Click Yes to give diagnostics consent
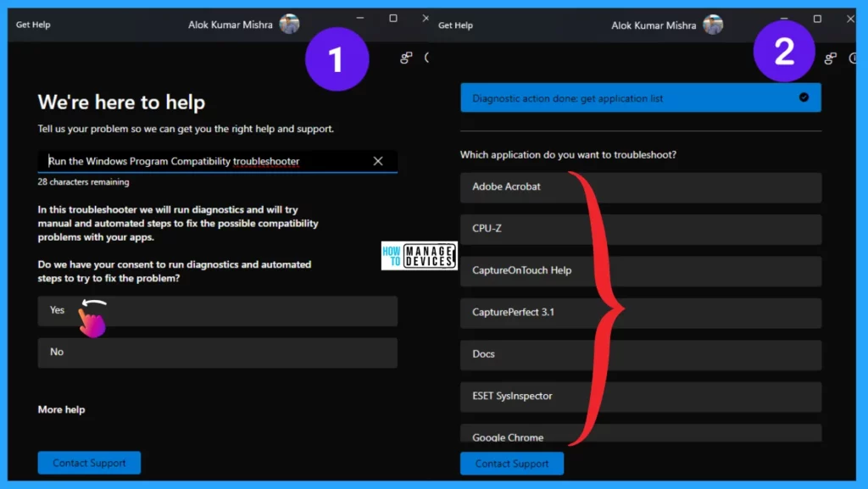 pyautogui.click(x=217, y=311)
